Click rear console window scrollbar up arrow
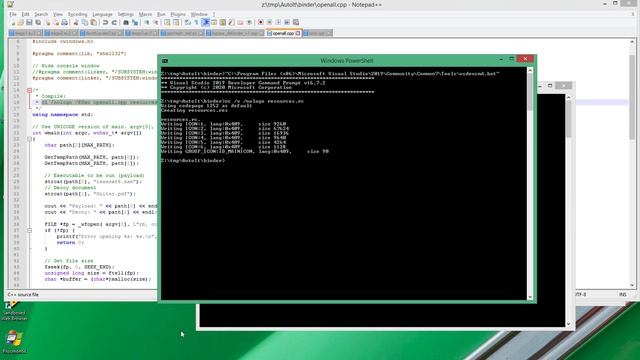This screenshot has height=360, width=640. point(569,98)
